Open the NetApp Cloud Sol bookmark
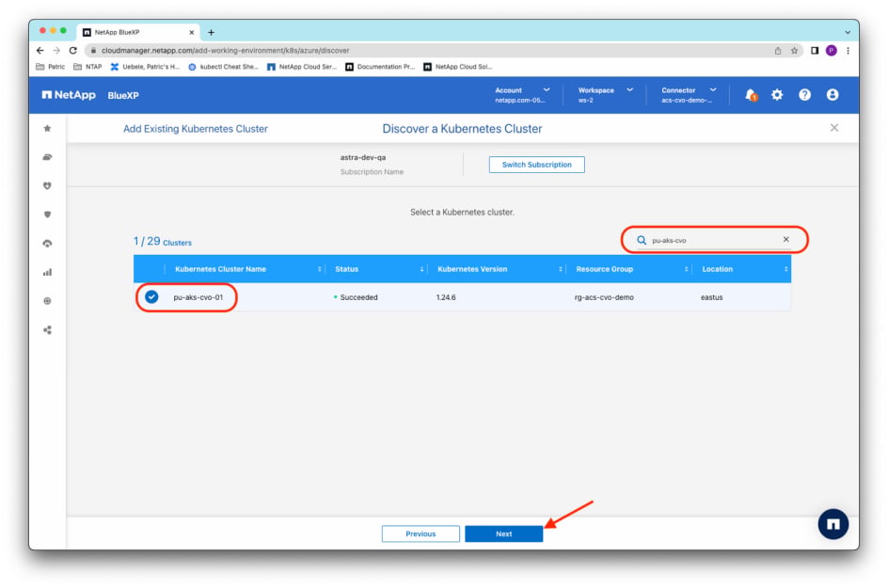Screen dimensions: 888x588 [458, 67]
